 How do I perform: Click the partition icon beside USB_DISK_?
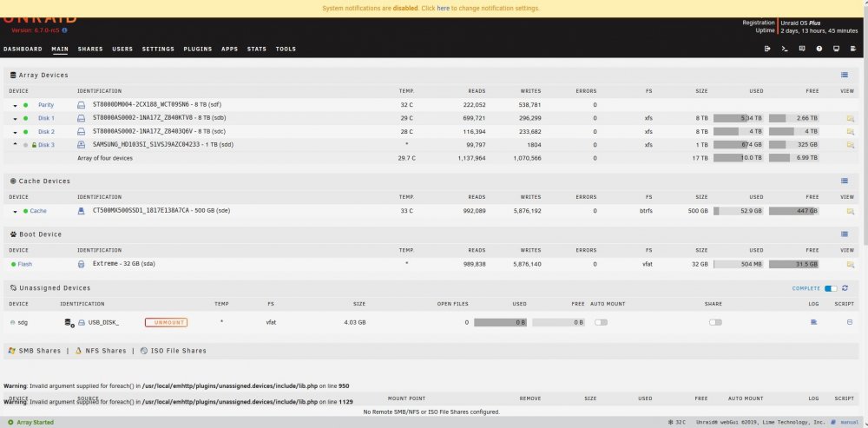[69, 323]
